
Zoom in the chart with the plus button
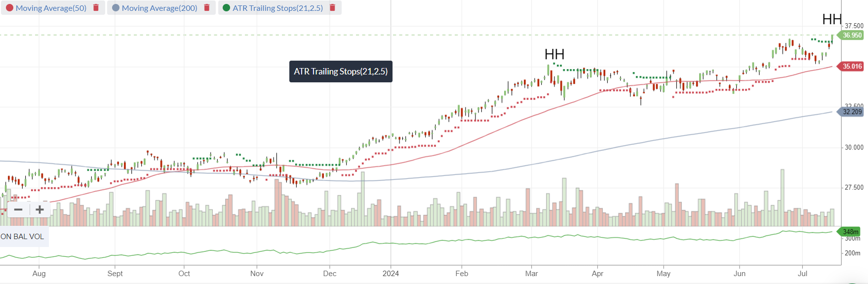tap(40, 210)
